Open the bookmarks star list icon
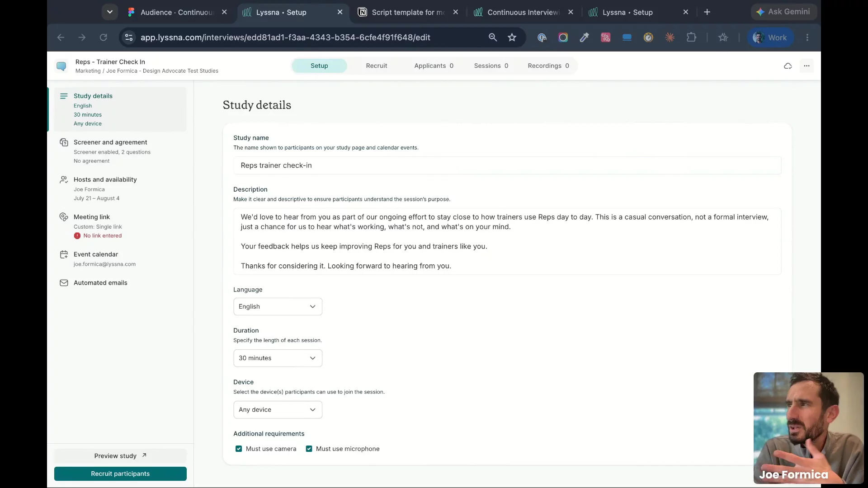Image resolution: width=868 pixels, height=488 pixels. [x=723, y=38]
